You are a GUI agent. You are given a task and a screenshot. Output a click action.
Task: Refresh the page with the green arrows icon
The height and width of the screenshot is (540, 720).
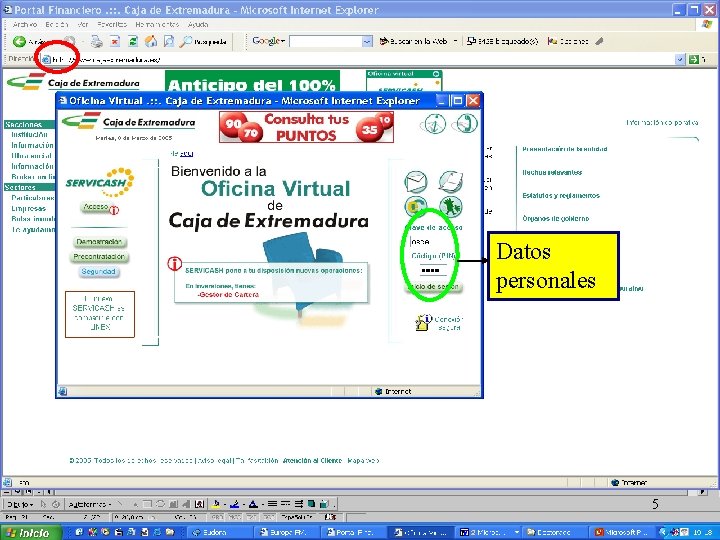point(133,42)
